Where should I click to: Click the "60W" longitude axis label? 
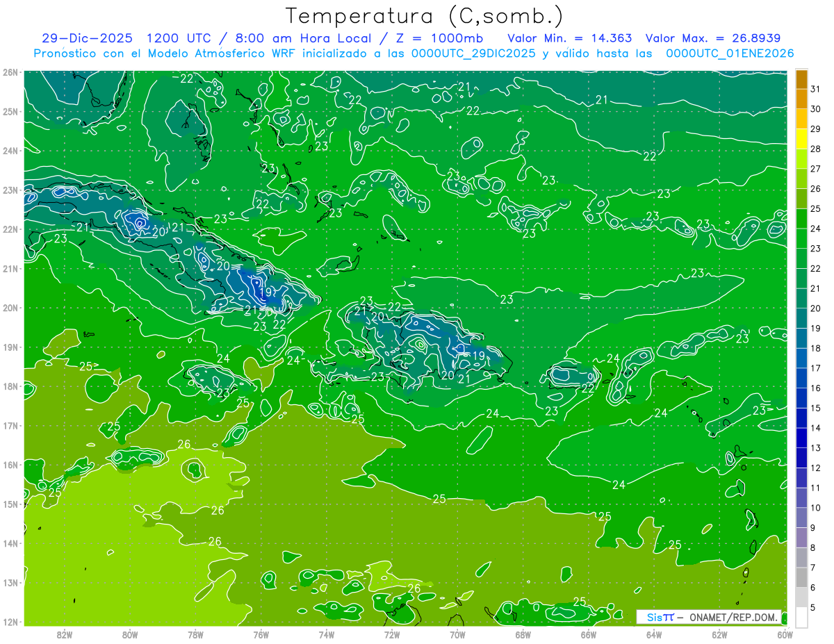[x=785, y=634]
